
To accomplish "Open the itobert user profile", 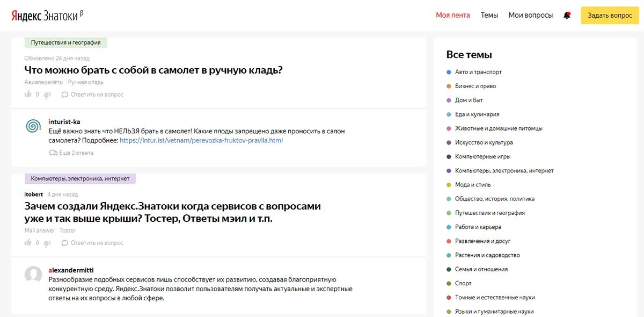I will [34, 194].
